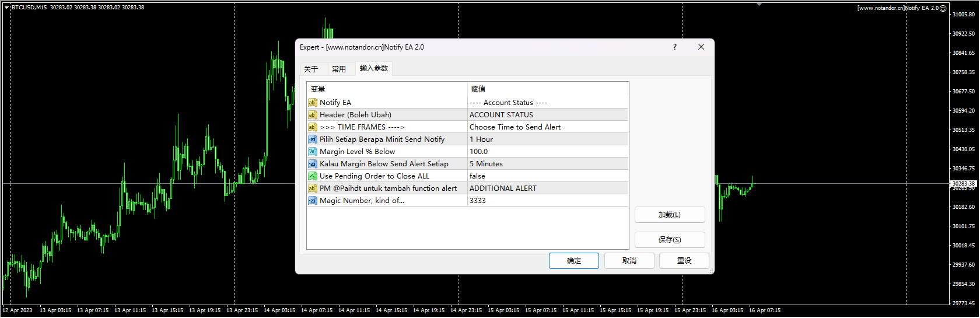Click the 加载(L) load button
The height and width of the screenshot is (318, 980).
(670, 215)
